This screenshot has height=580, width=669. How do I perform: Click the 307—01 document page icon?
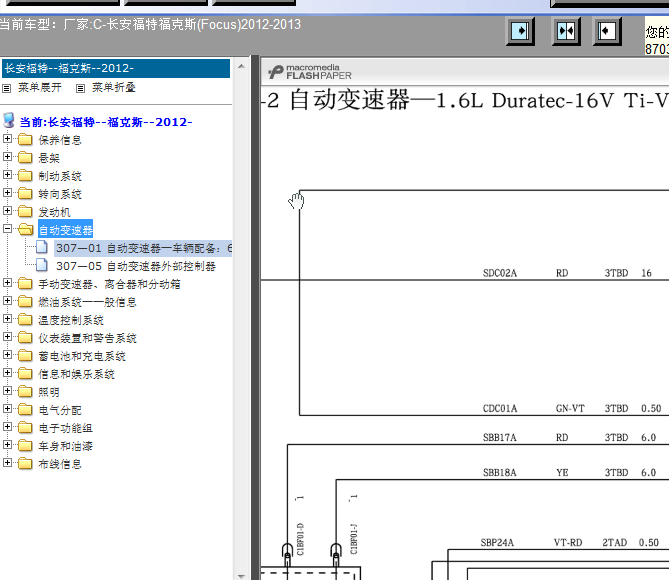pyautogui.click(x=42, y=247)
